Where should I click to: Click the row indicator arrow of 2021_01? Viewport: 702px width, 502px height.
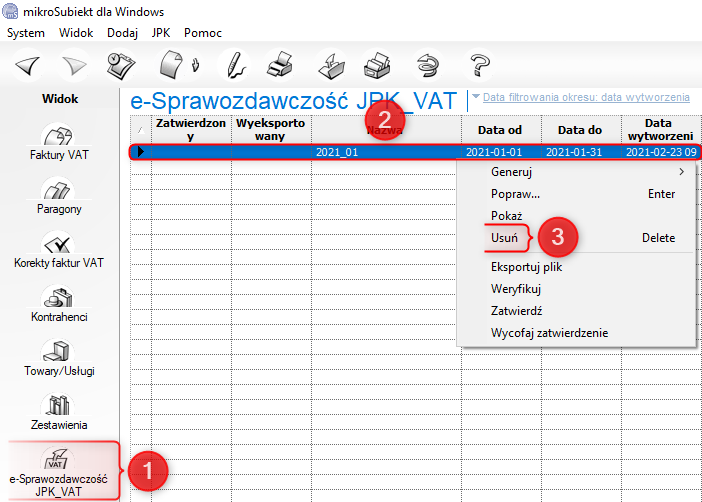pos(141,152)
